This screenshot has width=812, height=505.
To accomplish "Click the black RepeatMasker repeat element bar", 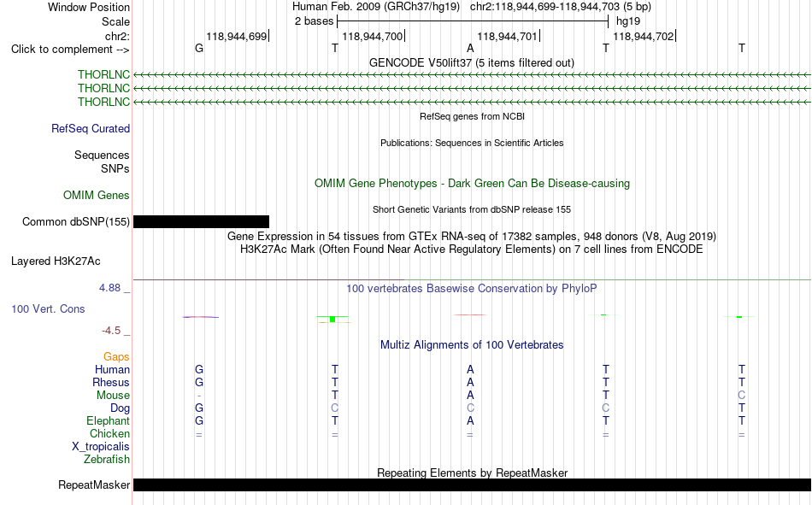I will coord(472,484).
